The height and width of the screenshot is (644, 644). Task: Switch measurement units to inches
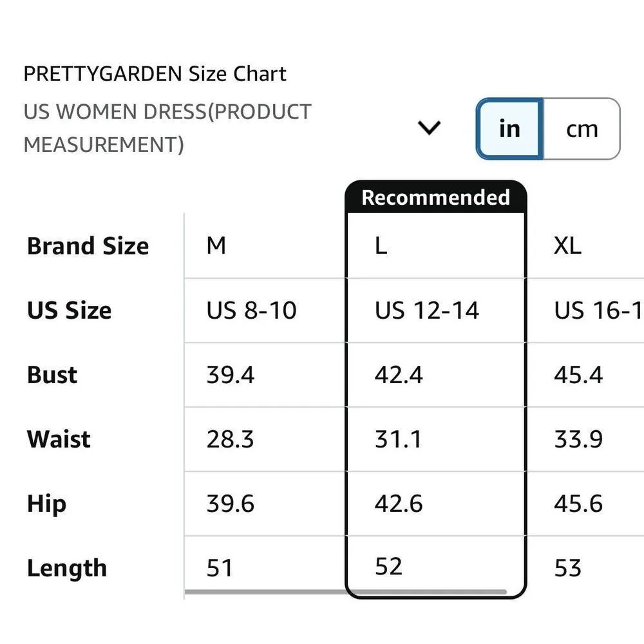pyautogui.click(x=509, y=129)
